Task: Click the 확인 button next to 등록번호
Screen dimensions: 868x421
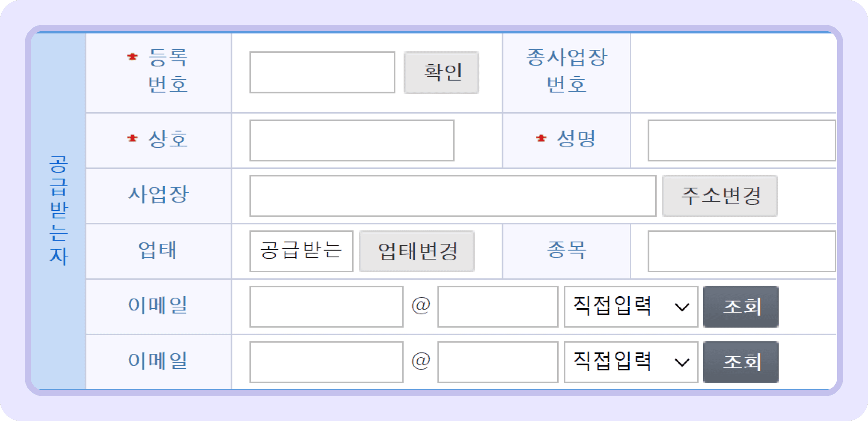Action: pyautogui.click(x=441, y=73)
